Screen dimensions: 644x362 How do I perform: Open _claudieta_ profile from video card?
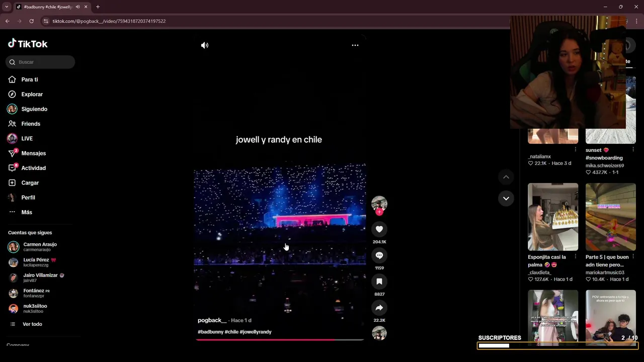539,273
